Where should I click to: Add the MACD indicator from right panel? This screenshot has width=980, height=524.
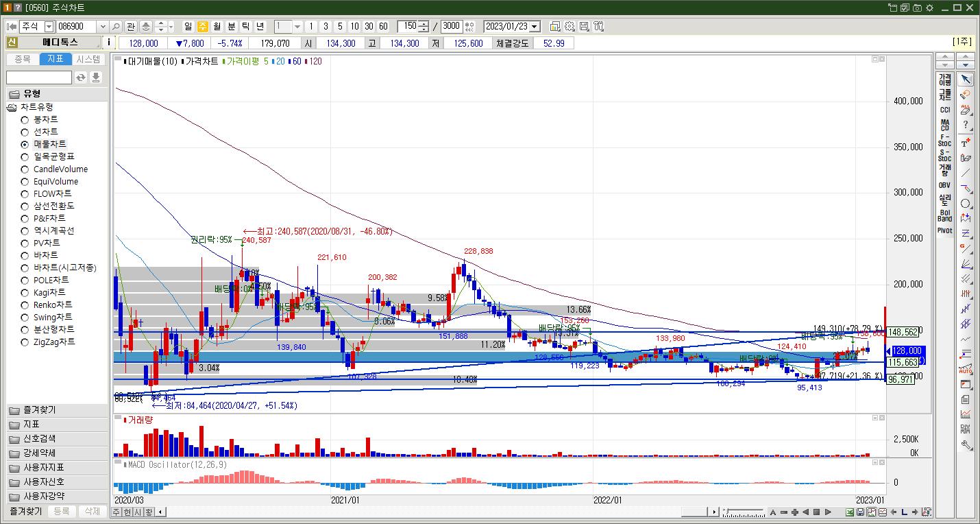coord(945,126)
